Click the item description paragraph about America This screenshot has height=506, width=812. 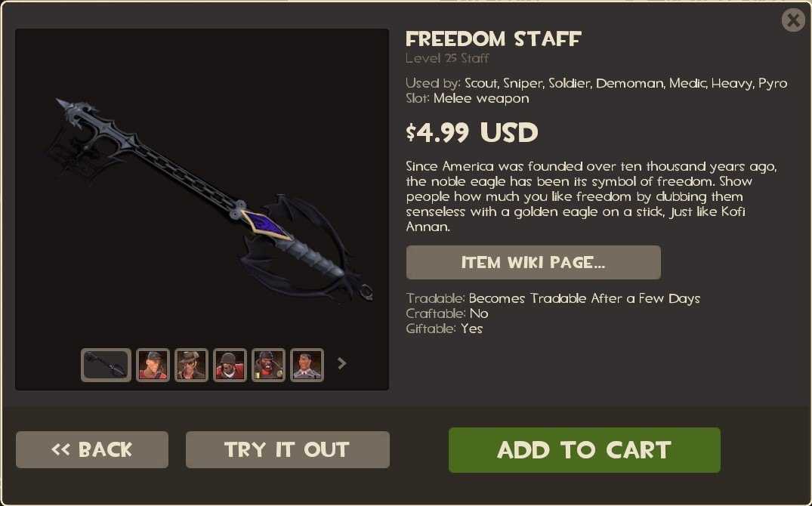[x=591, y=196]
